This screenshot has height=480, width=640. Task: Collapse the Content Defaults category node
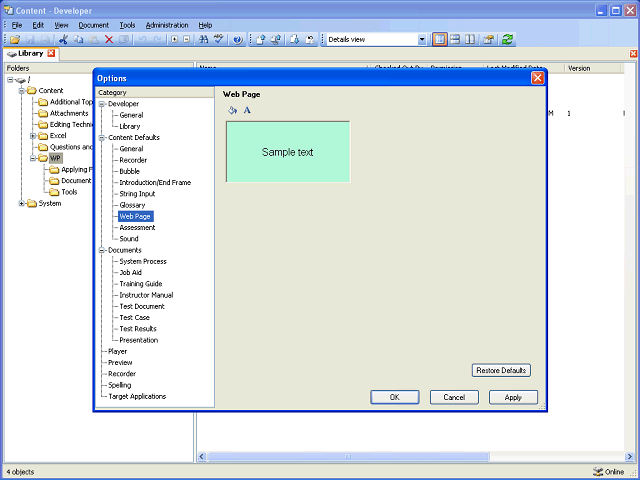tap(102, 138)
